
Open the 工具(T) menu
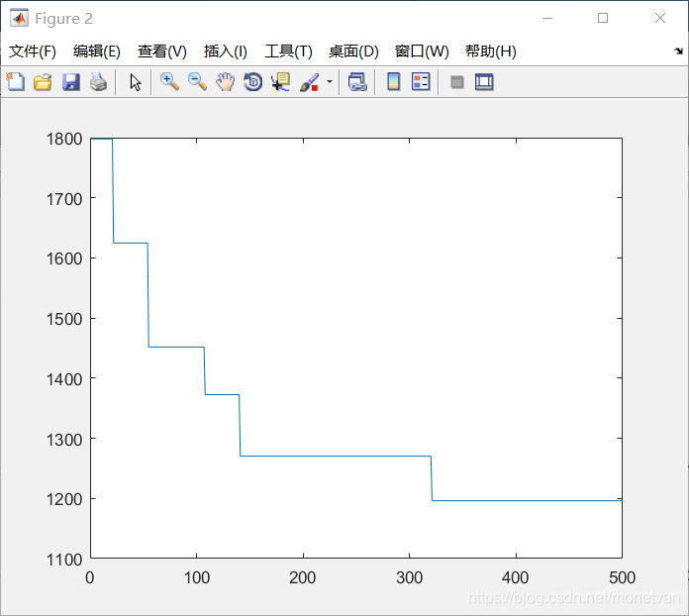288,51
